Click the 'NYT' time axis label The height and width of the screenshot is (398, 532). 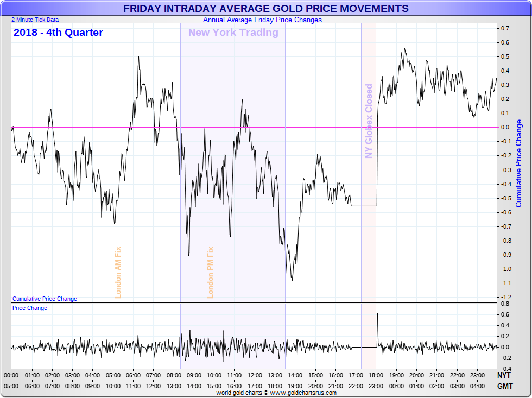(504, 375)
